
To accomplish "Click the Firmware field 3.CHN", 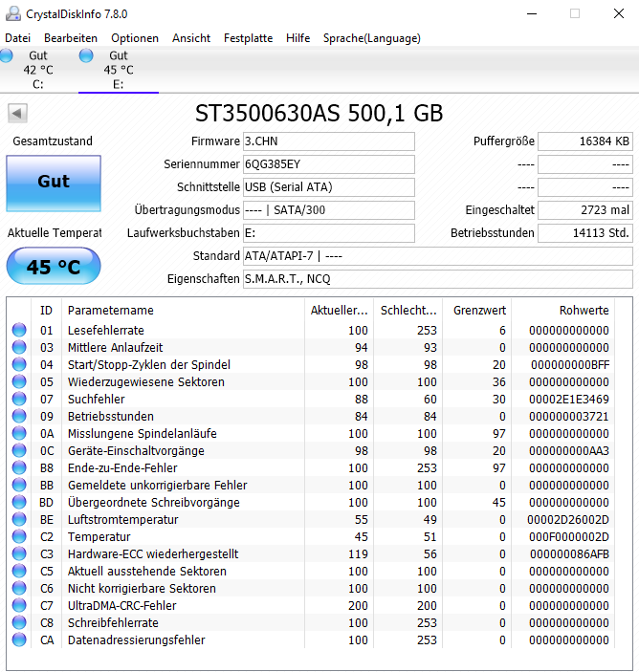I will click(329, 141).
